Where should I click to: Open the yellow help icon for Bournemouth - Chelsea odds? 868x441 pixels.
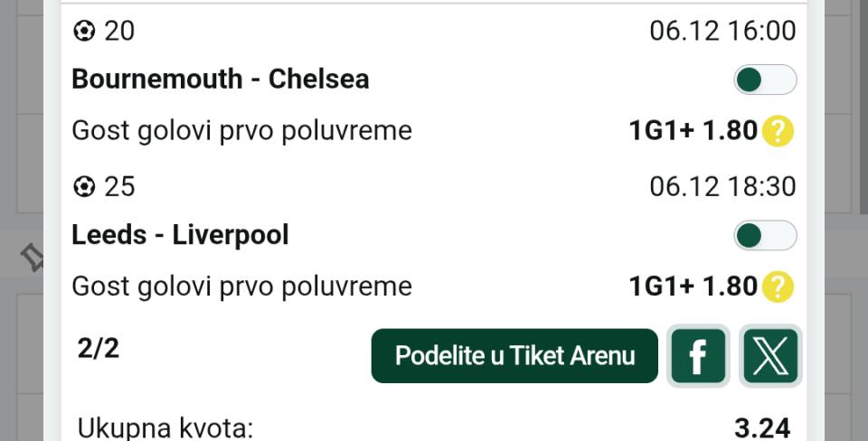[778, 132]
